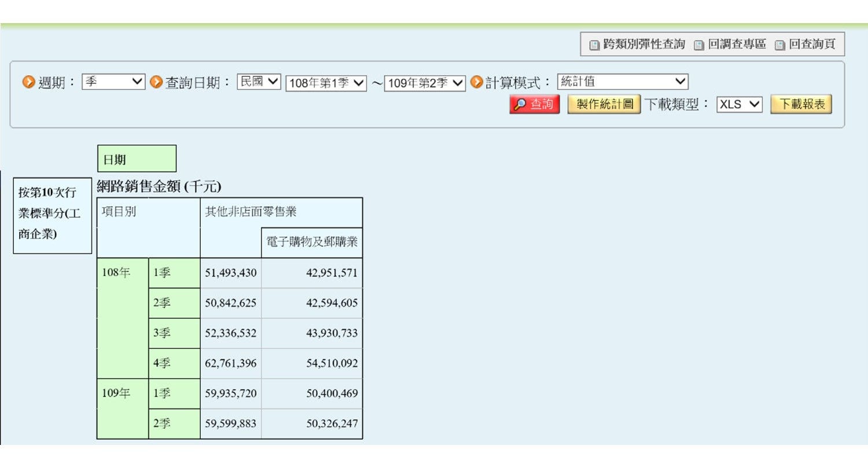Expand the 109年第2季 end date dropdown
Image resolution: width=868 pixels, height=471 pixels.
pyautogui.click(x=425, y=83)
